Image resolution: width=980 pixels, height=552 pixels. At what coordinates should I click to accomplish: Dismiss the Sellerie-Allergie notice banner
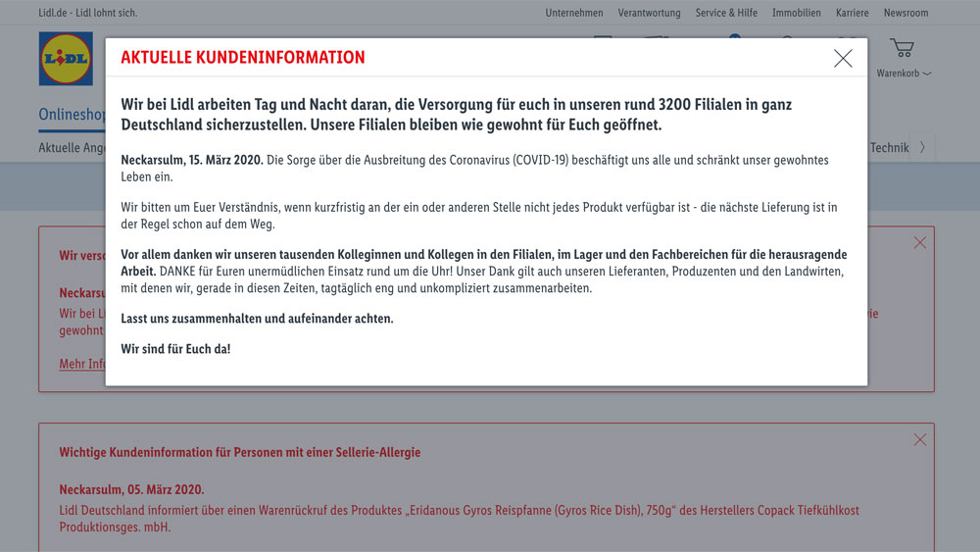point(919,439)
